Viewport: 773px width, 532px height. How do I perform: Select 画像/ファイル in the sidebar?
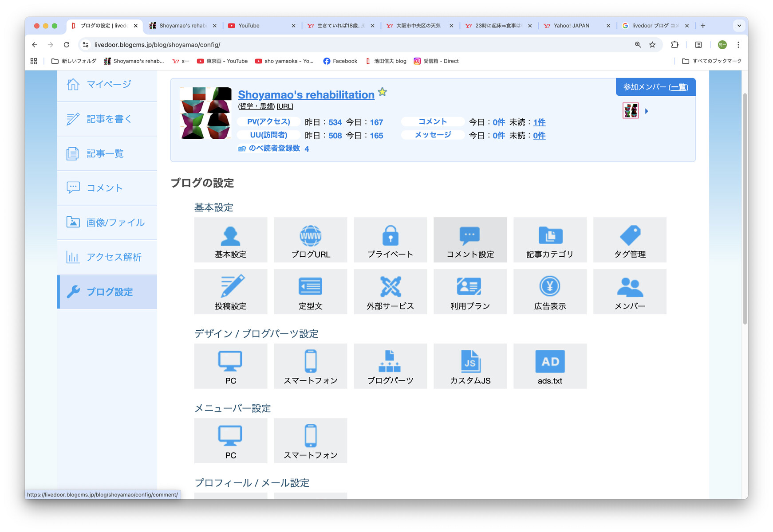tap(106, 223)
